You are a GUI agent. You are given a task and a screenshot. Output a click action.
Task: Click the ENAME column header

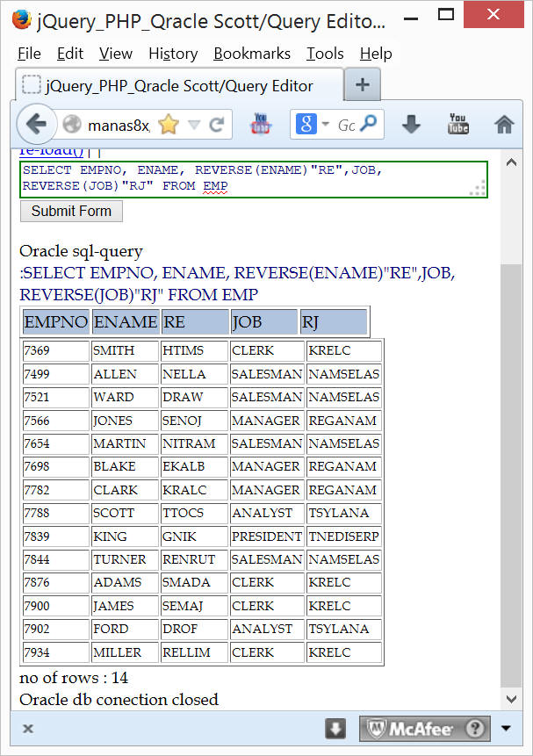click(x=126, y=321)
